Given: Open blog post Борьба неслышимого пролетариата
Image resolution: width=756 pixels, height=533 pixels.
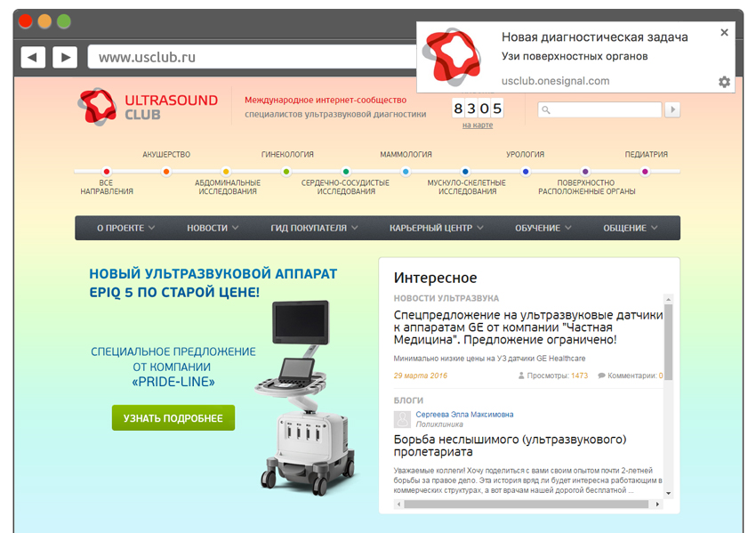Looking at the screenshot, I should coord(511,446).
